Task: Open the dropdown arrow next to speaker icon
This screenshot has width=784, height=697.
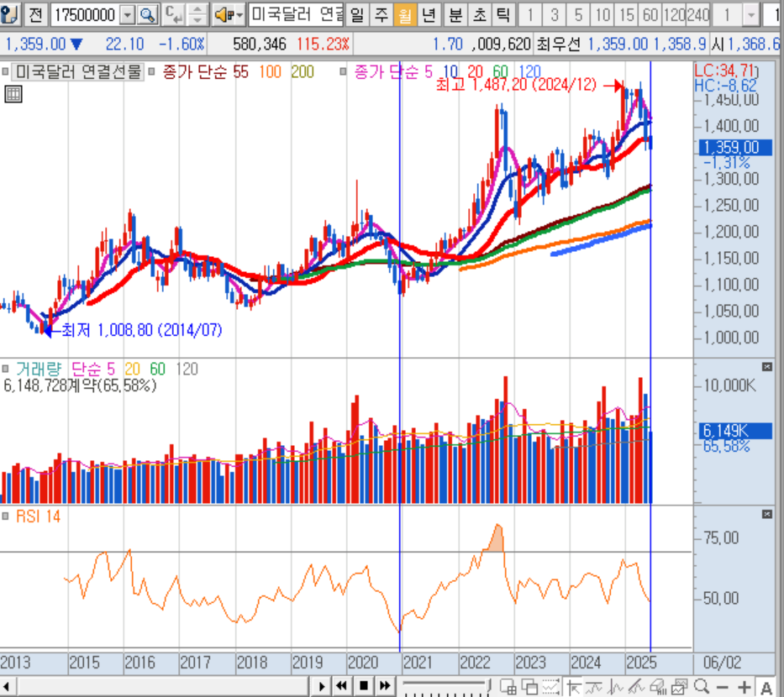Action: pos(239,14)
